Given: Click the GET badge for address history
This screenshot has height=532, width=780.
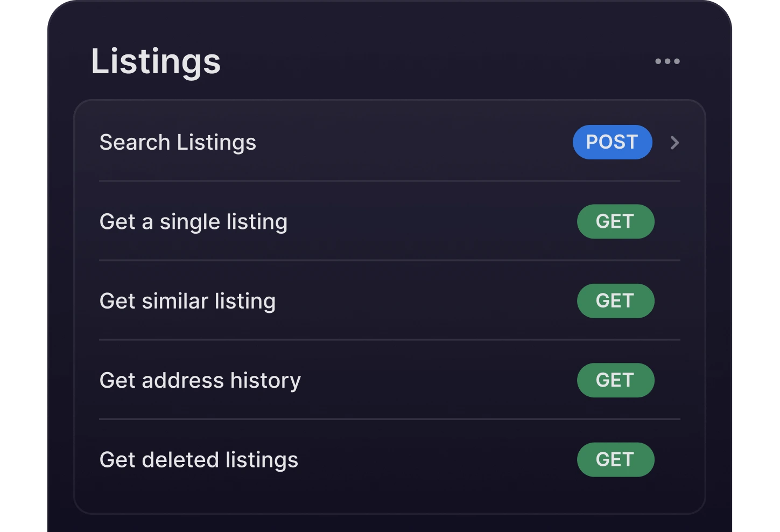Looking at the screenshot, I should pyautogui.click(x=615, y=380).
